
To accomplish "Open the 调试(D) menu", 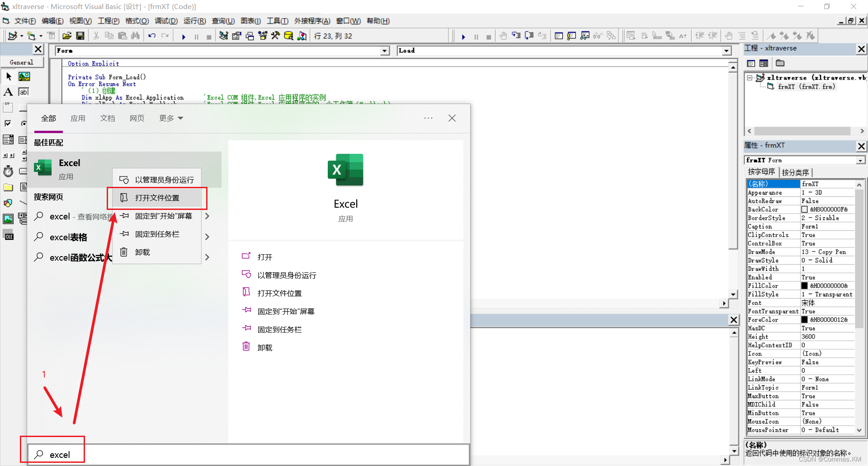I will 166,21.
